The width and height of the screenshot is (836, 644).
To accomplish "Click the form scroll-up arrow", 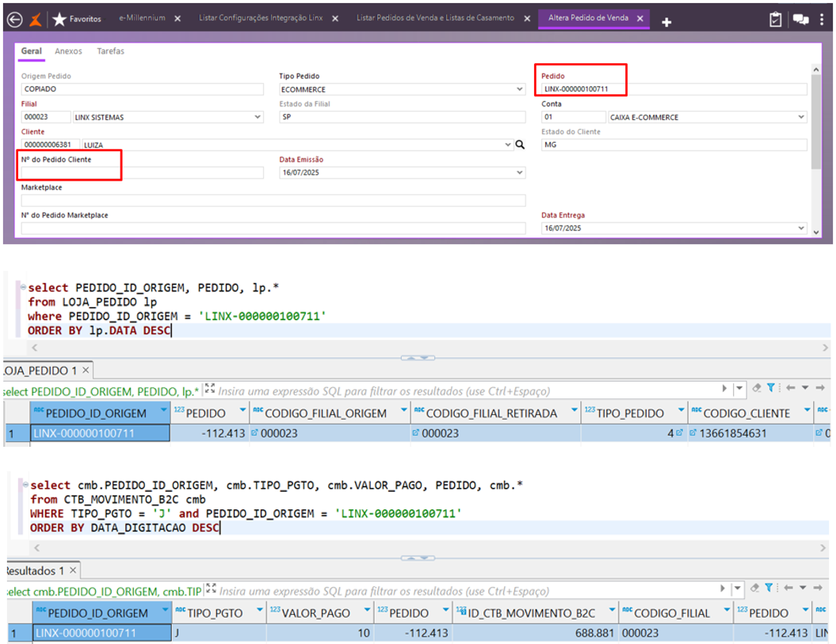I will (x=815, y=70).
